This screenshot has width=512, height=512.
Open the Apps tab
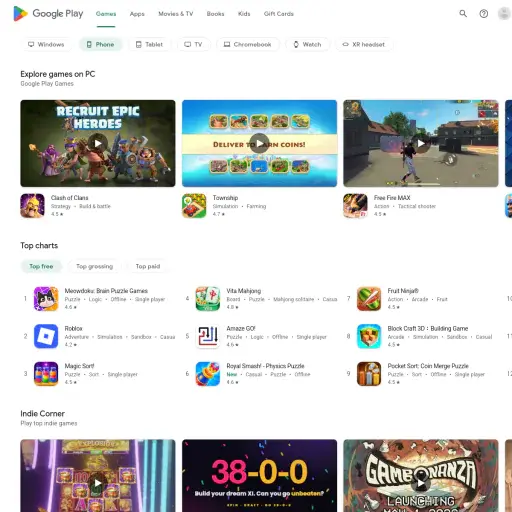(137, 14)
